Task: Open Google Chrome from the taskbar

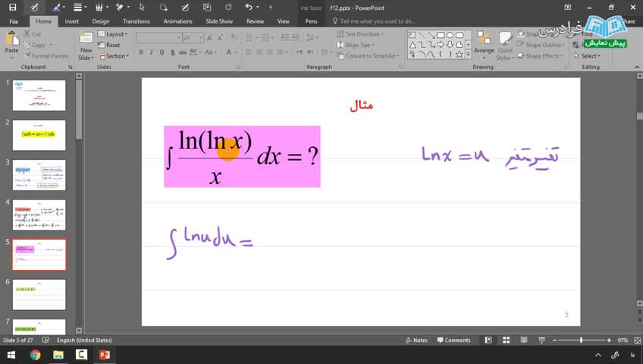Action: [x=36, y=355]
